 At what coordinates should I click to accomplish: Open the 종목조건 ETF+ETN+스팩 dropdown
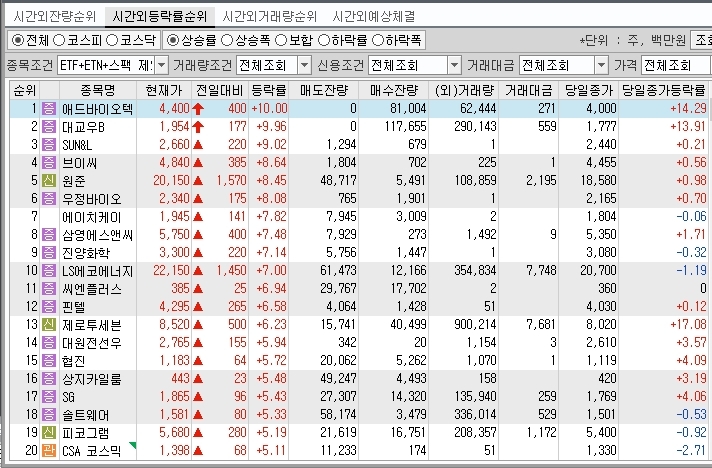click(x=162, y=66)
